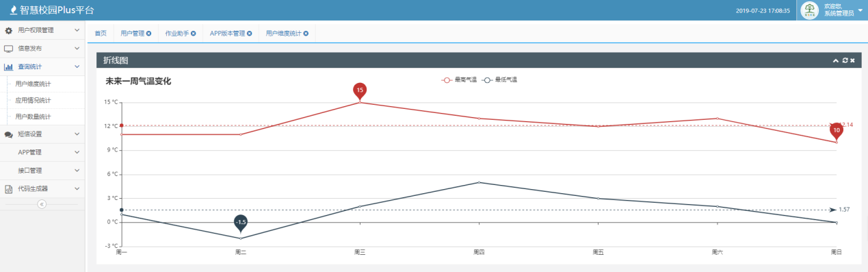The height and width of the screenshot is (272, 868).
Task: Close the 用户管理 tab
Action: click(148, 34)
